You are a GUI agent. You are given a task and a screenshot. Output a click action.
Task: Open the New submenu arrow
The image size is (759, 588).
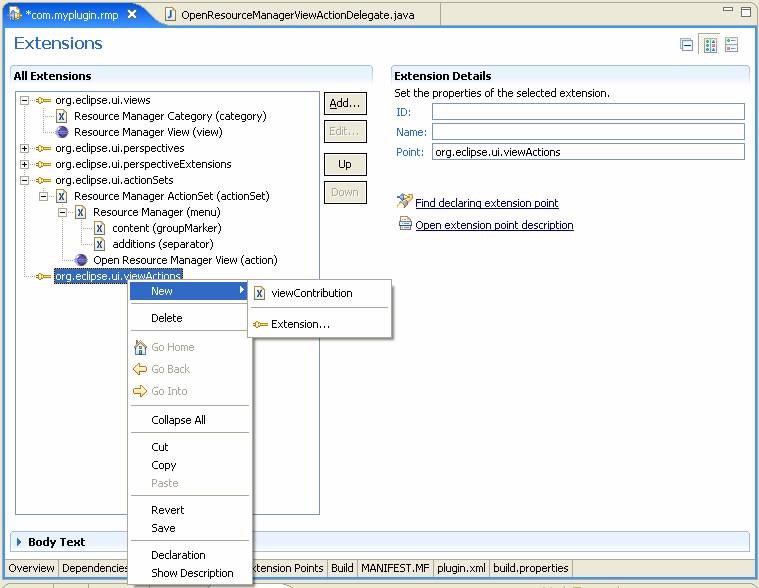tap(242, 290)
